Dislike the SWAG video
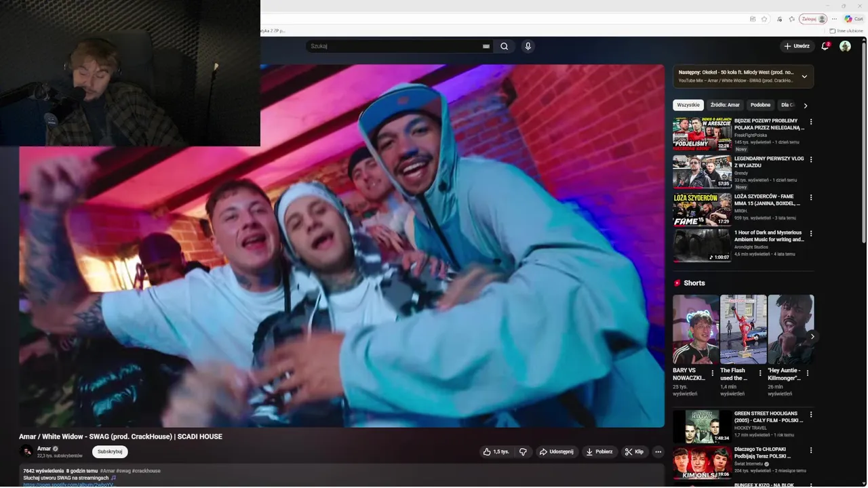This screenshot has height=488, width=868. pos(523,451)
